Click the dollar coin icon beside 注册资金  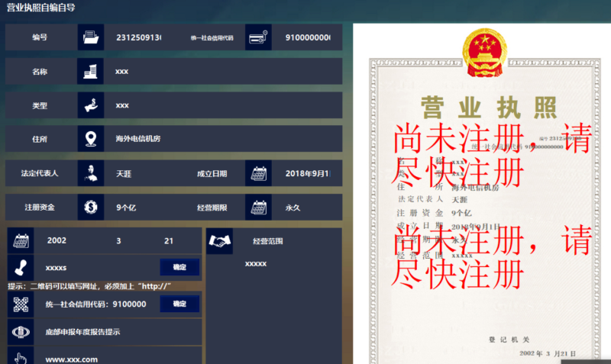[91, 207]
